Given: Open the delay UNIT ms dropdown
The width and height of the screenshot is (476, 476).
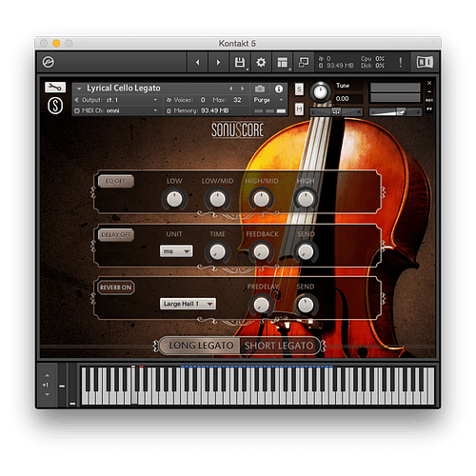Looking at the screenshot, I should [x=176, y=251].
